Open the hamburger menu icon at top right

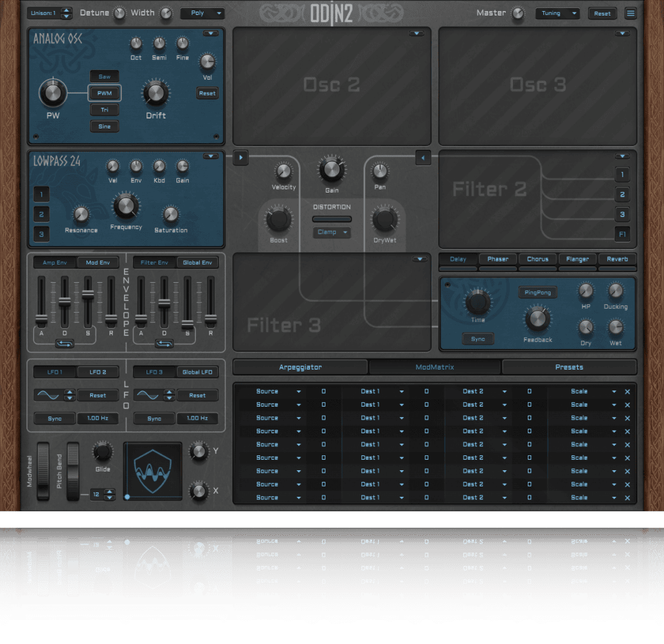coord(630,13)
